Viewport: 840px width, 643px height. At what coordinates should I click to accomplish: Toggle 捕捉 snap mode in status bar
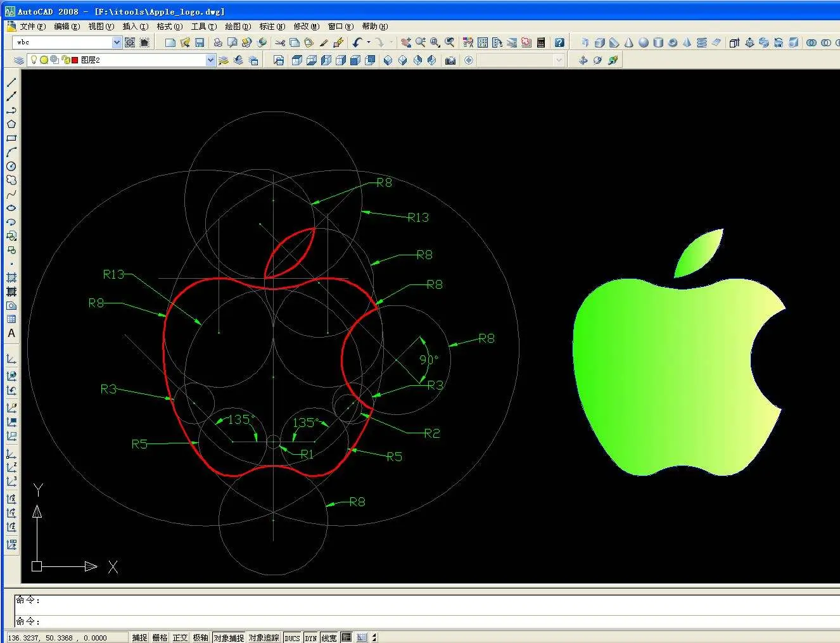click(x=139, y=638)
